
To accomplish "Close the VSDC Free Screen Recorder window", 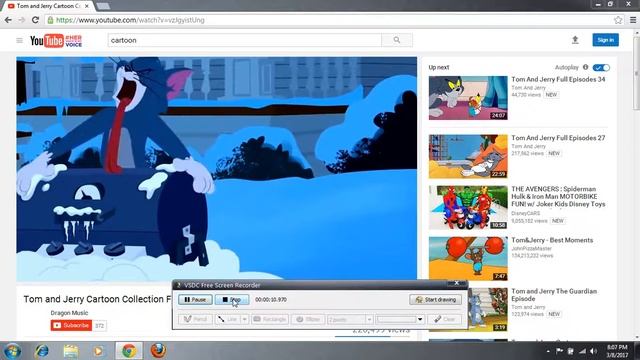I will [x=456, y=283].
